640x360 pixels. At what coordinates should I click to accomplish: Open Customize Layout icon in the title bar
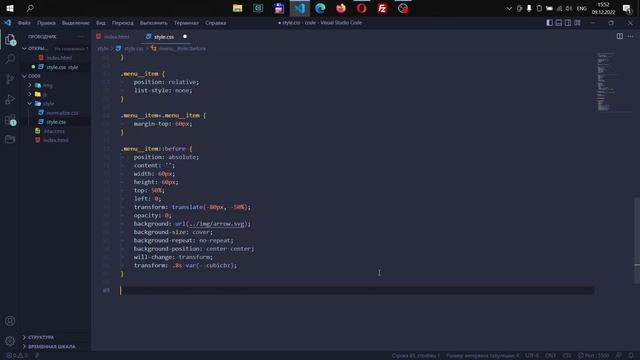[577, 23]
